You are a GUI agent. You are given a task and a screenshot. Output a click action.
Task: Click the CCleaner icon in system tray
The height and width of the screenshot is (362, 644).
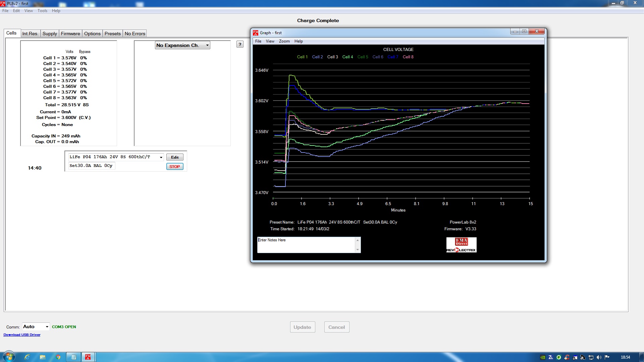(x=567, y=357)
